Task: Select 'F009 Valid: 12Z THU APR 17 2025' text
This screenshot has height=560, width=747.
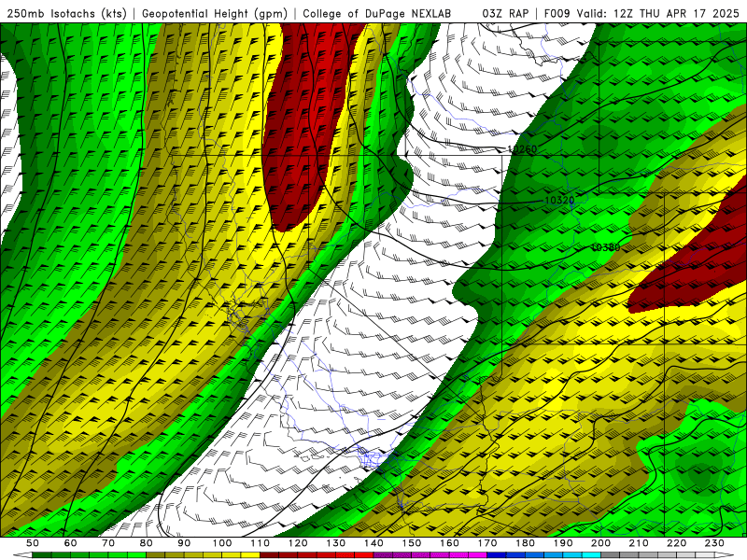Action: pos(641,13)
